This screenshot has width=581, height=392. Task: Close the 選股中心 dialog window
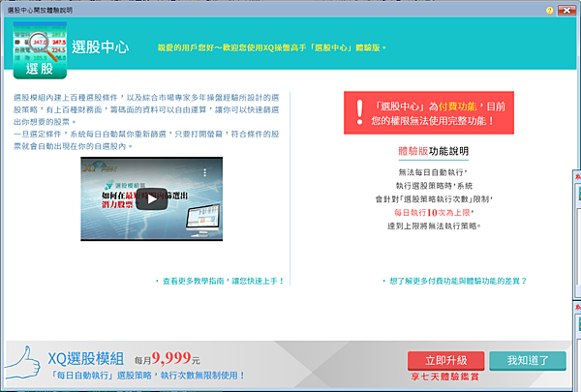[x=566, y=11]
